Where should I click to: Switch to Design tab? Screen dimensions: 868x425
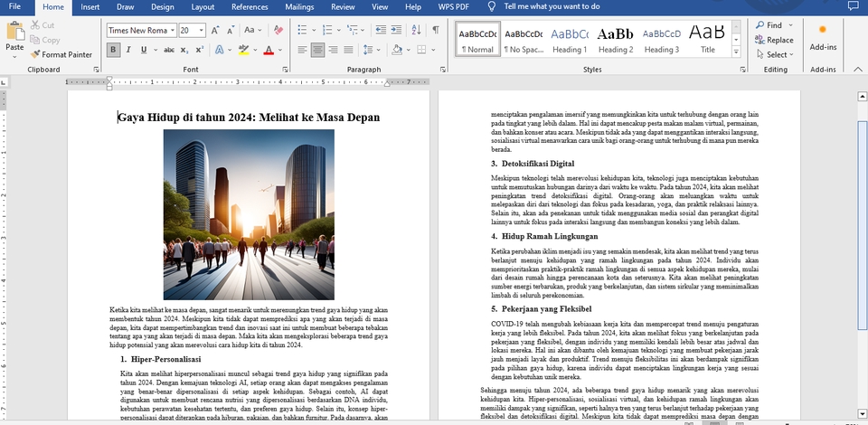tap(162, 6)
